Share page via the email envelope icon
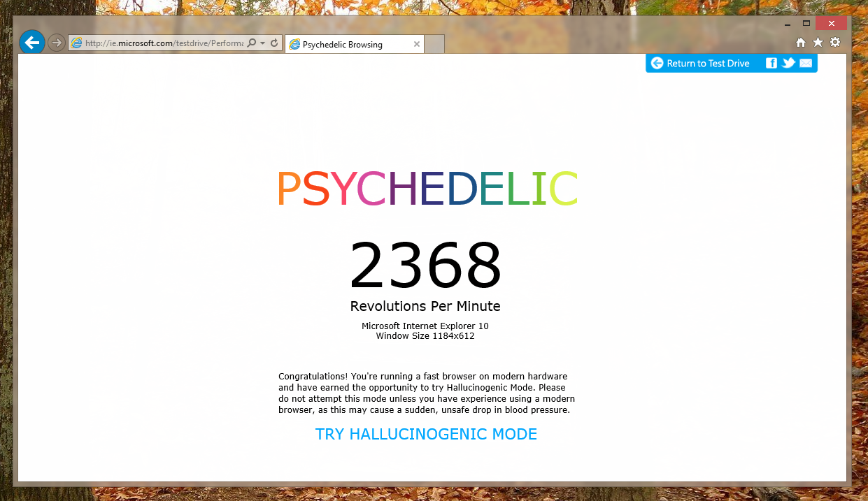The image size is (868, 501). tap(806, 64)
